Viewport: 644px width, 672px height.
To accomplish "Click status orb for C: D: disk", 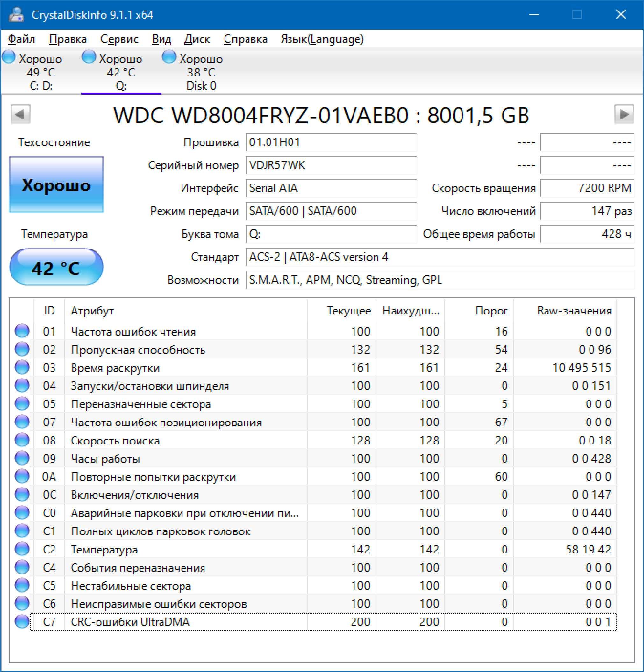I will click(x=9, y=57).
